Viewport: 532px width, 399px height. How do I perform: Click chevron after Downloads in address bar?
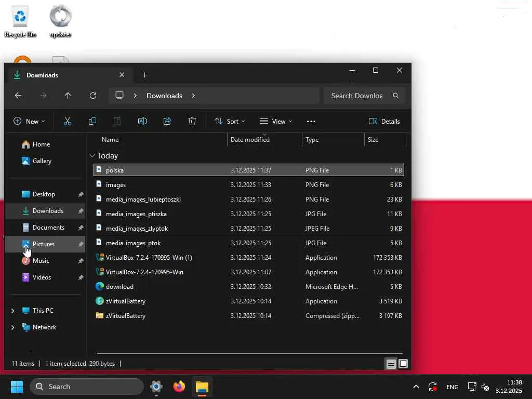(x=193, y=96)
